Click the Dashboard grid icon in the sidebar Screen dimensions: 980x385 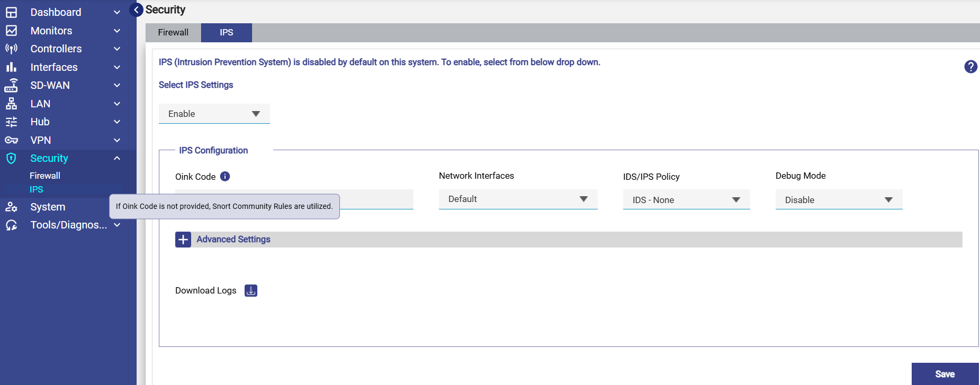tap(11, 12)
